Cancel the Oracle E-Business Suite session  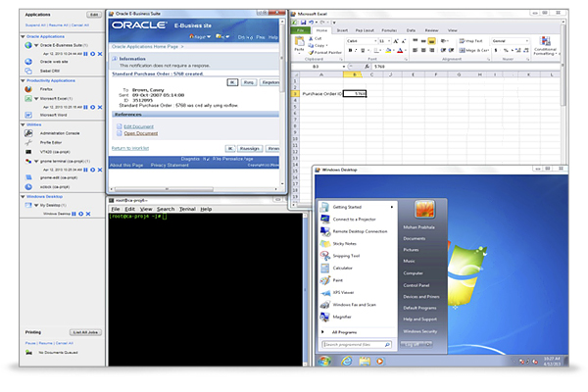click(100, 54)
